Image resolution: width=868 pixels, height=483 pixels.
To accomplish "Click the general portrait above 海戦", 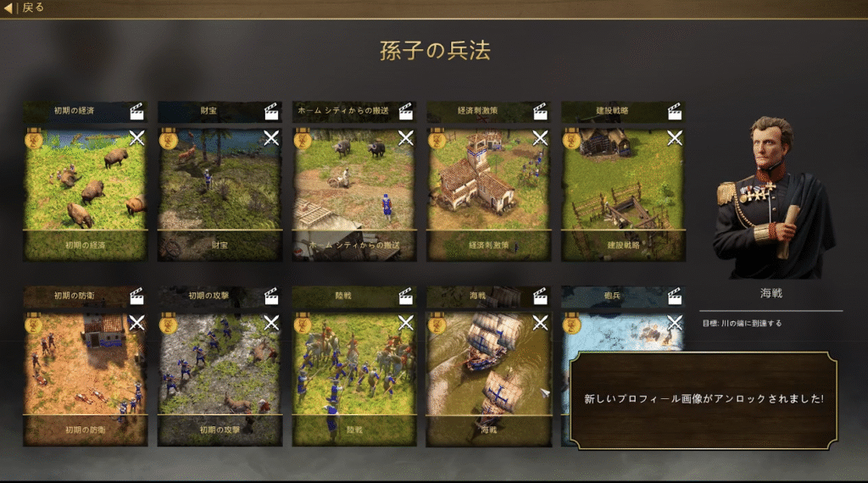I will tap(771, 197).
